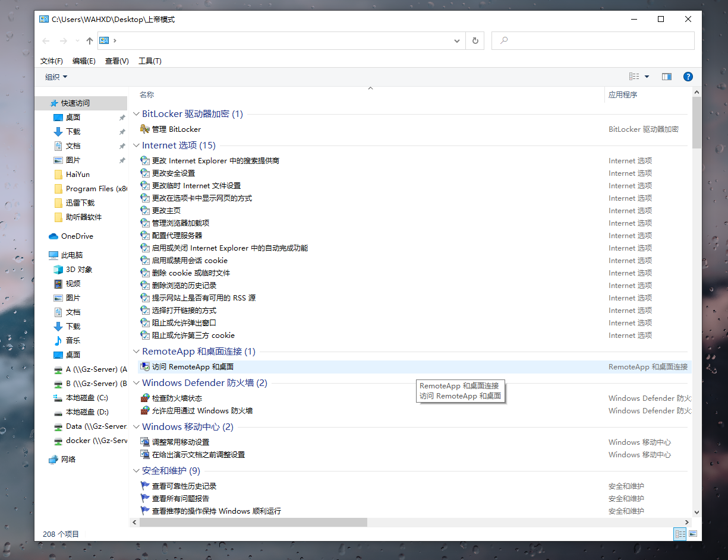The image size is (728, 560).
Task: Open the address bar history dropdown
Action: tap(456, 40)
